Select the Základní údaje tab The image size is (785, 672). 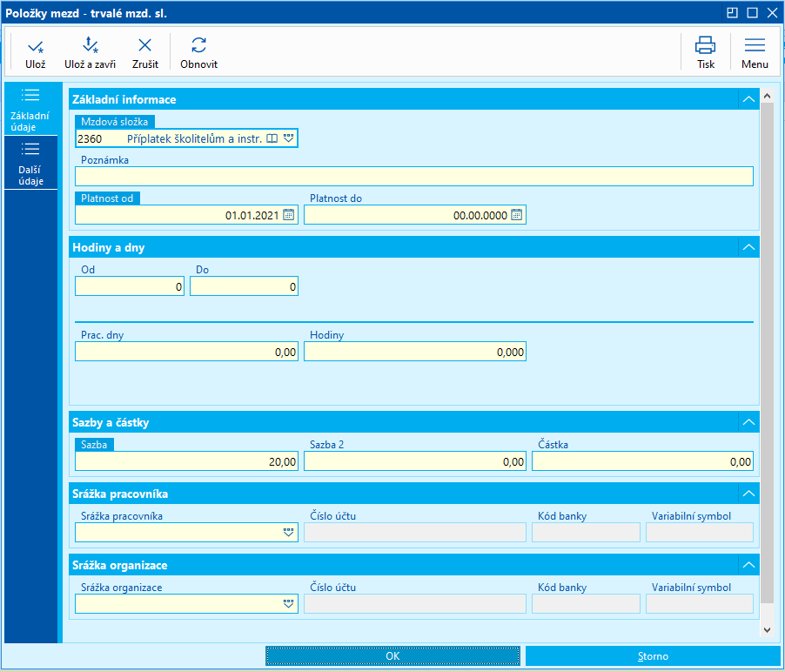pos(30,109)
